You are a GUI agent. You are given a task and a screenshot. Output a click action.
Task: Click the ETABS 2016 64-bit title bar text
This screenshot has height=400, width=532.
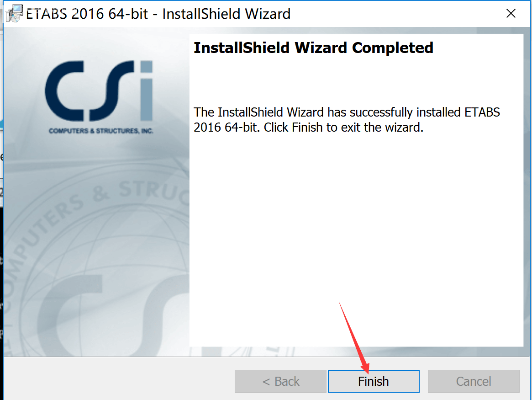(158, 14)
